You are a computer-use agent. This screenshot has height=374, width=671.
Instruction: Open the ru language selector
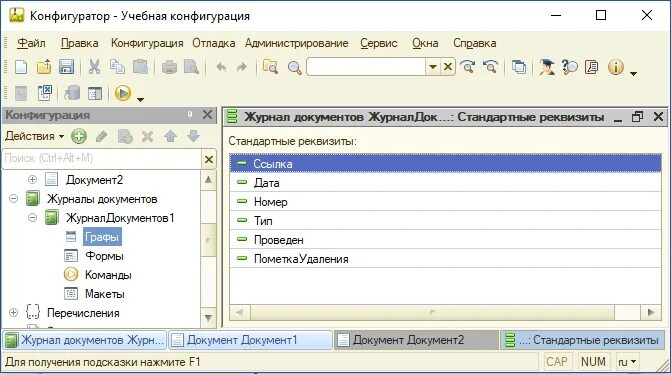click(627, 362)
